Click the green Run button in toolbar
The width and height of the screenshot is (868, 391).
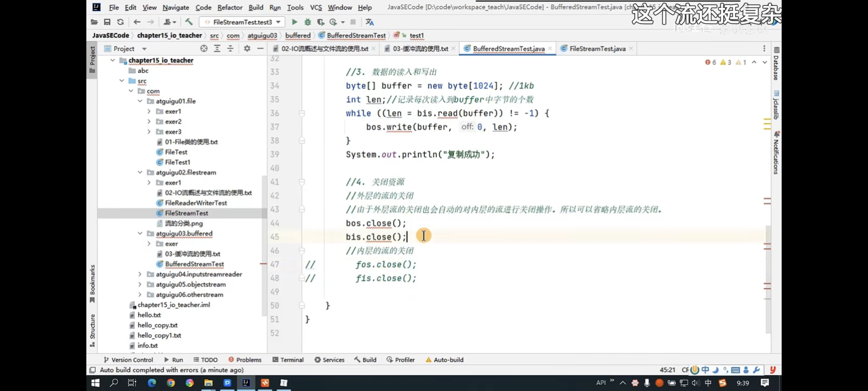click(294, 22)
